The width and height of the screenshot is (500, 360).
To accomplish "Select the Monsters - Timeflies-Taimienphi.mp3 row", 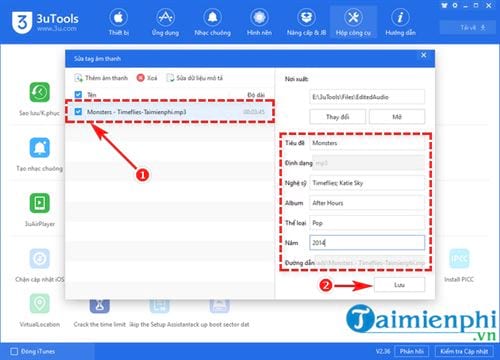I will click(x=170, y=112).
